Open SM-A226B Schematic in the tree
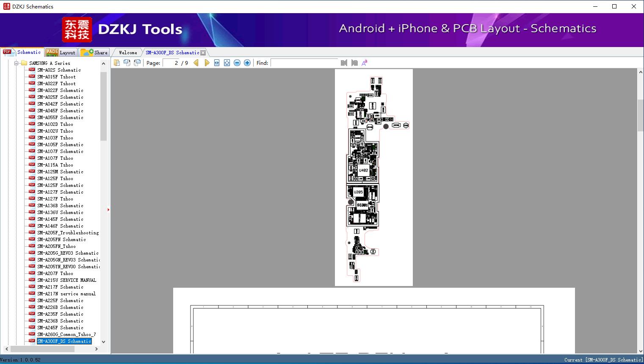This screenshot has height=364, width=644. (x=60, y=307)
